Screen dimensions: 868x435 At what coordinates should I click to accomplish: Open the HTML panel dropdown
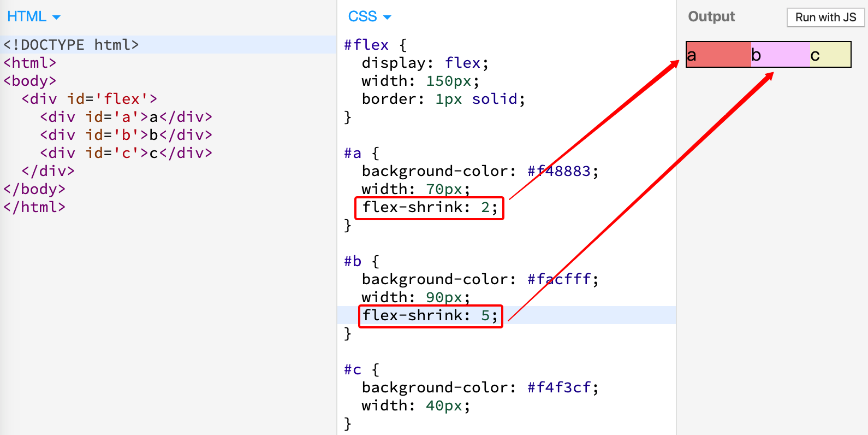tap(33, 16)
